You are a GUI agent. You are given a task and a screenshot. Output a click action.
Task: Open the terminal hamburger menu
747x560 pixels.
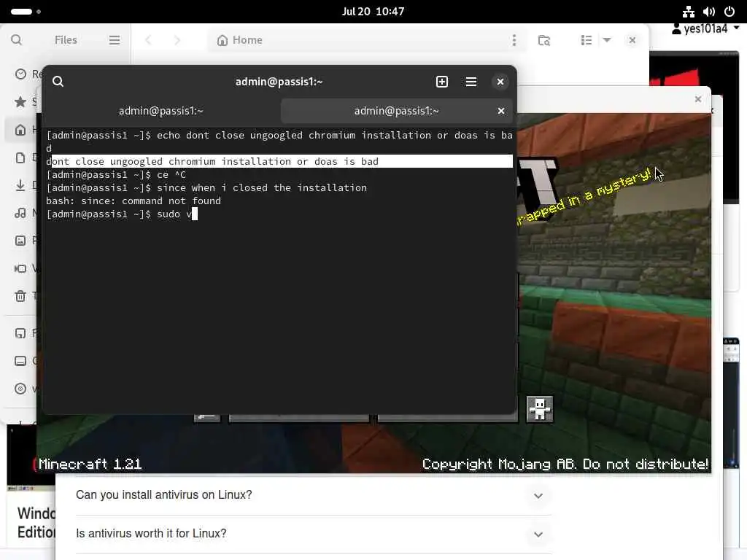tap(471, 82)
